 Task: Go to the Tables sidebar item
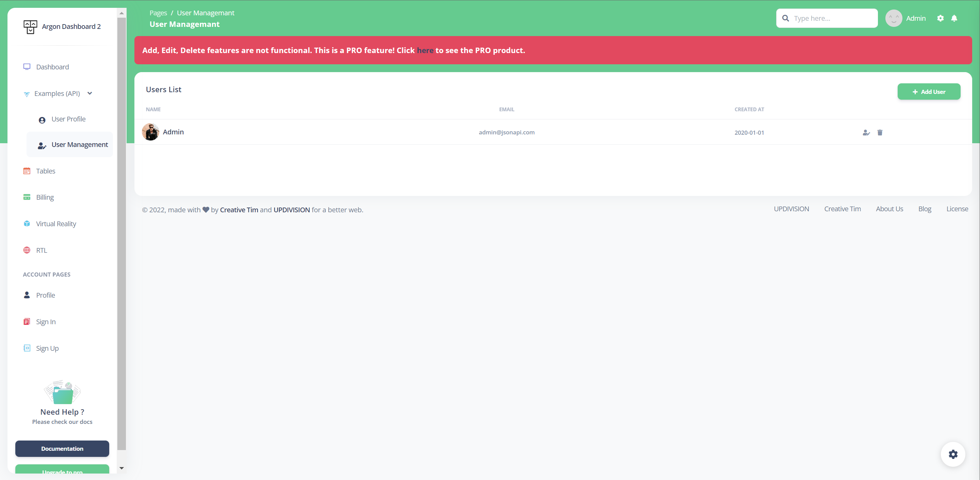tap(45, 171)
